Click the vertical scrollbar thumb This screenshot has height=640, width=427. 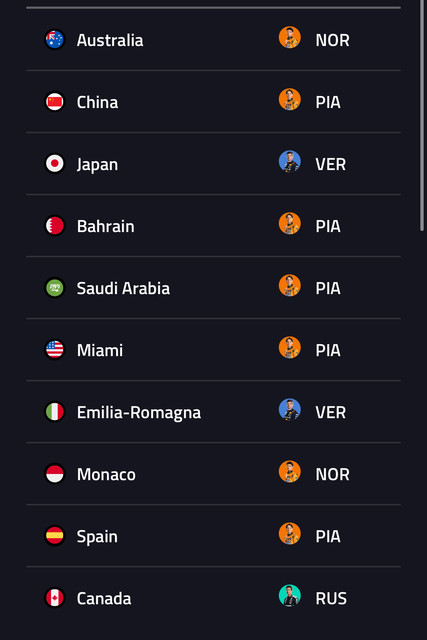(422, 116)
